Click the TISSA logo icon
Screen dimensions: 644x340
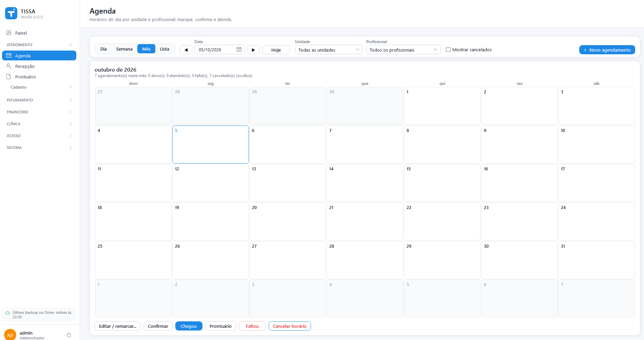[11, 13]
